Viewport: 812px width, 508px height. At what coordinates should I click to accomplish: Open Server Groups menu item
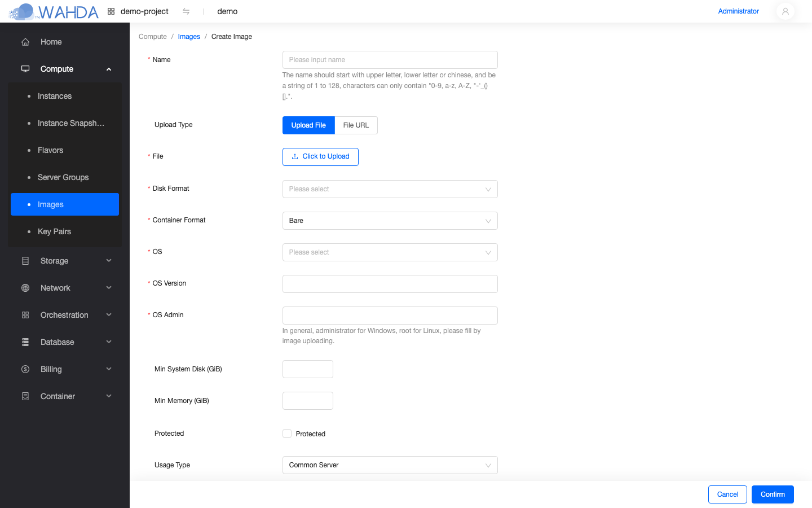pyautogui.click(x=65, y=177)
